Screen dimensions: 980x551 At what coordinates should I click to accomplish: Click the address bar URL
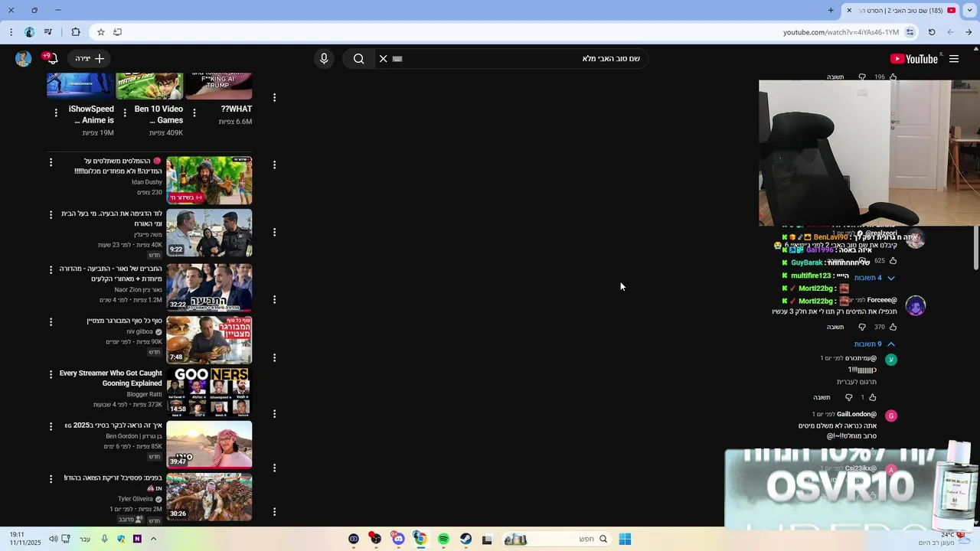click(841, 32)
